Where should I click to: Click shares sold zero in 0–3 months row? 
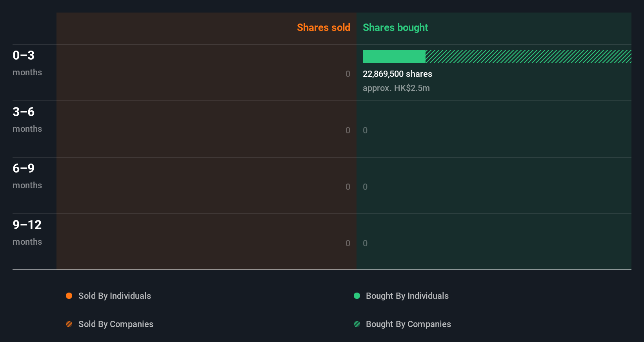[x=348, y=74]
